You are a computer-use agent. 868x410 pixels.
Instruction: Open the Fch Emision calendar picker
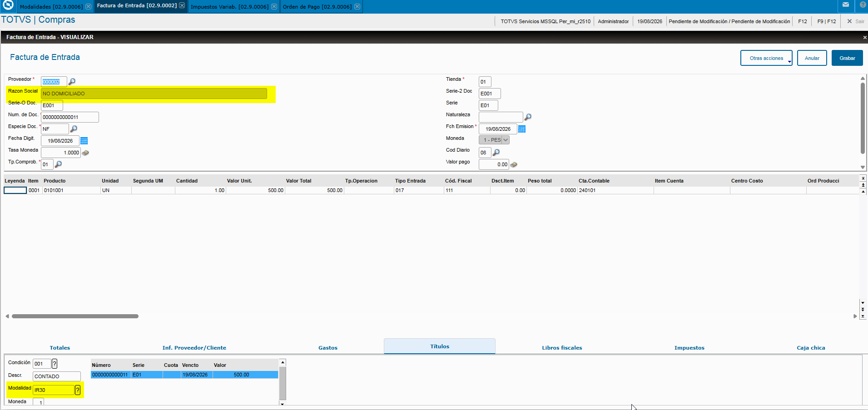(522, 129)
